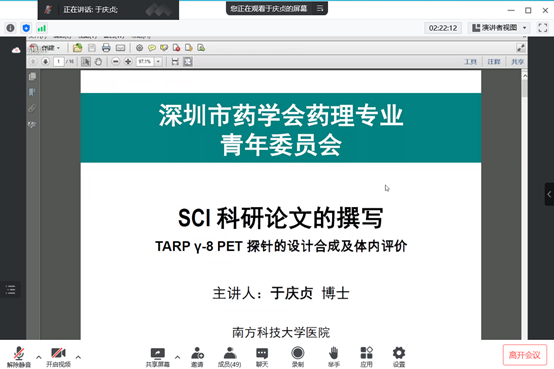Click the meeting info icon

click(x=11, y=28)
